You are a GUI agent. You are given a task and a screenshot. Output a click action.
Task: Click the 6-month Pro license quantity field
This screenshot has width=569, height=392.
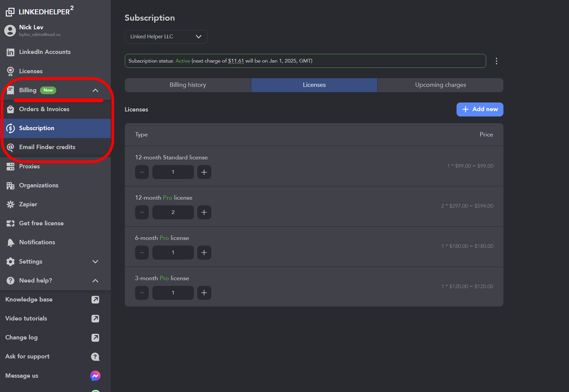click(x=173, y=253)
